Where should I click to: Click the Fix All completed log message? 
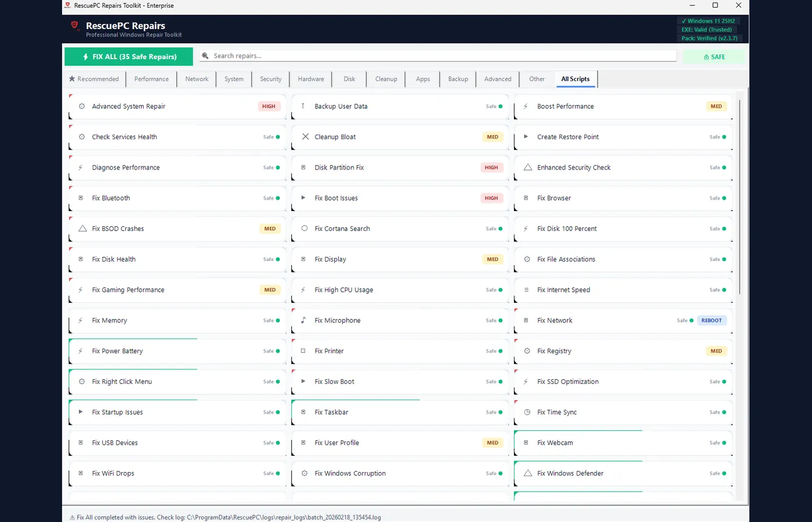[x=225, y=517]
